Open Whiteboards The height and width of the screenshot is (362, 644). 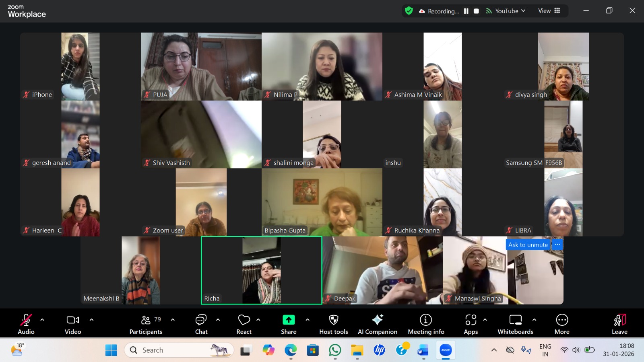pyautogui.click(x=515, y=324)
